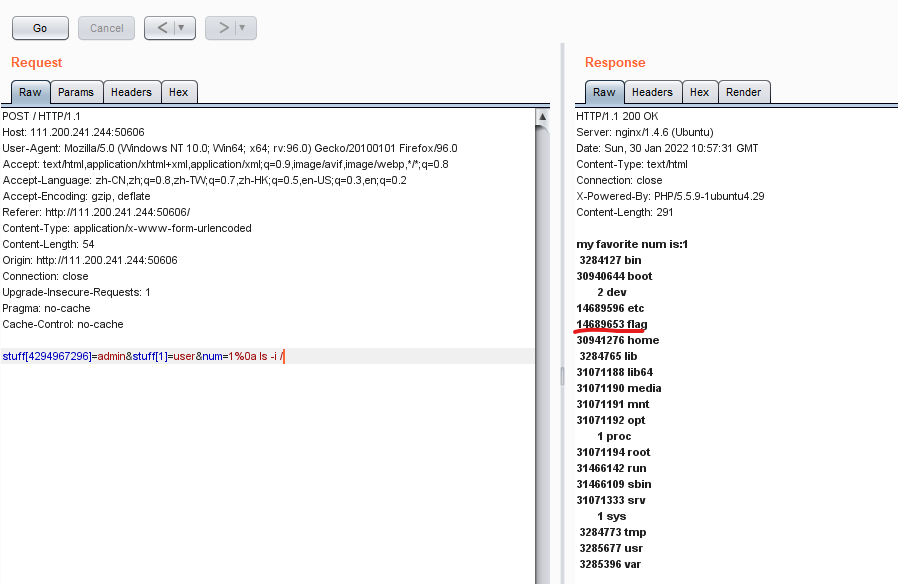
Task: Click the Accept-Language header line
Action: pos(204,180)
